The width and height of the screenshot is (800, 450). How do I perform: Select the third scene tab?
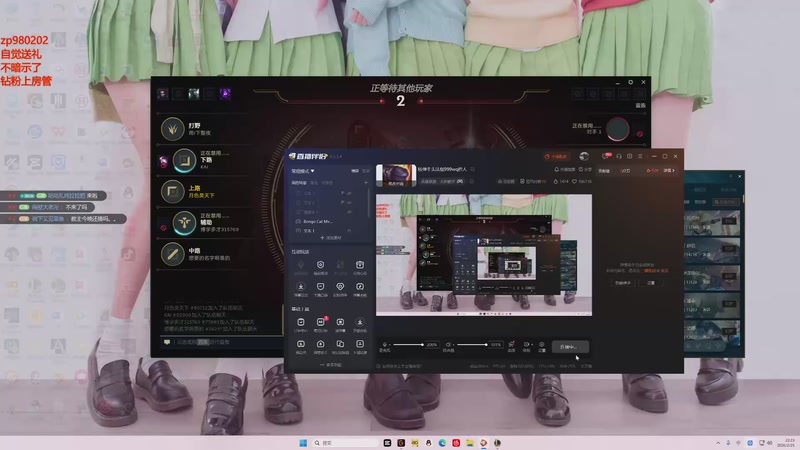(x=328, y=183)
